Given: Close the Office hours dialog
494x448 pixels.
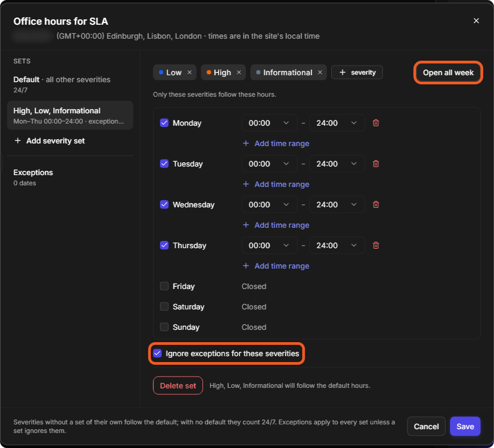Looking at the screenshot, I should (x=476, y=21).
